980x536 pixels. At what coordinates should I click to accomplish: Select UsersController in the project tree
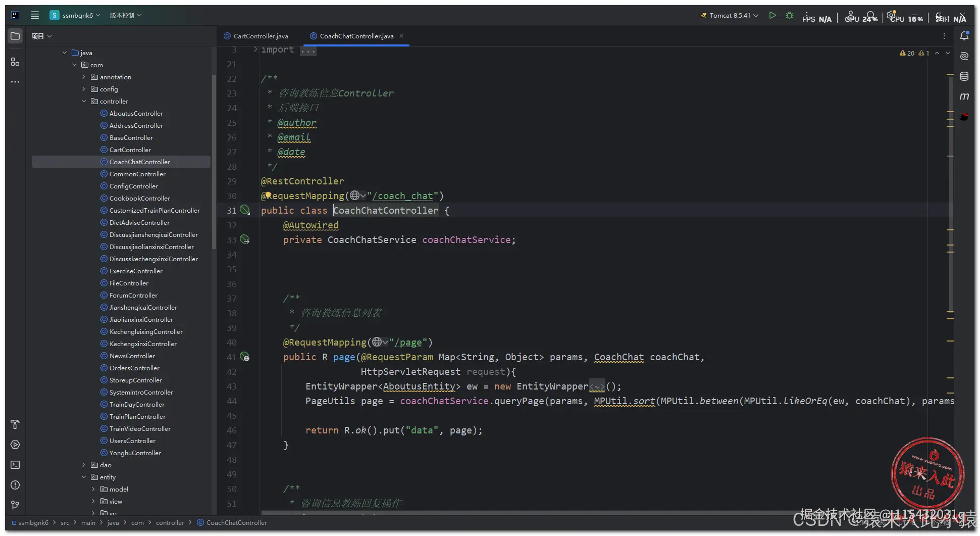click(132, 441)
